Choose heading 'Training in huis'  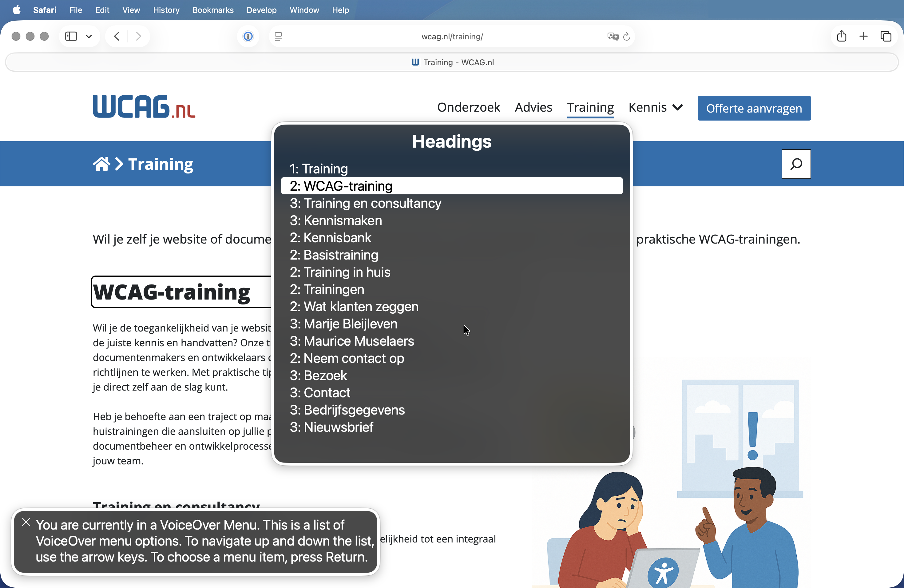pyautogui.click(x=452, y=272)
